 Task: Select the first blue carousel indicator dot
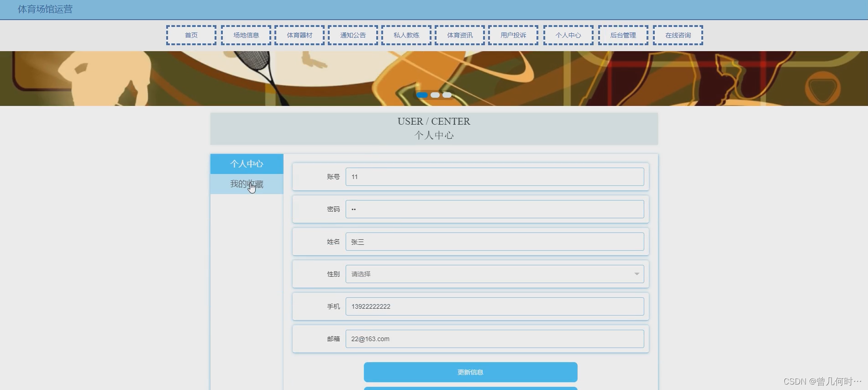tap(422, 95)
